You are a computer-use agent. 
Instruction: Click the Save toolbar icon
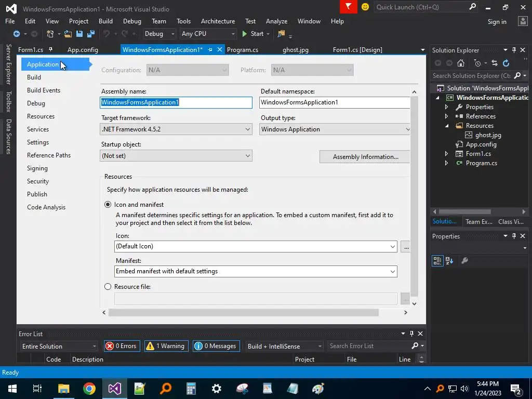tap(79, 34)
